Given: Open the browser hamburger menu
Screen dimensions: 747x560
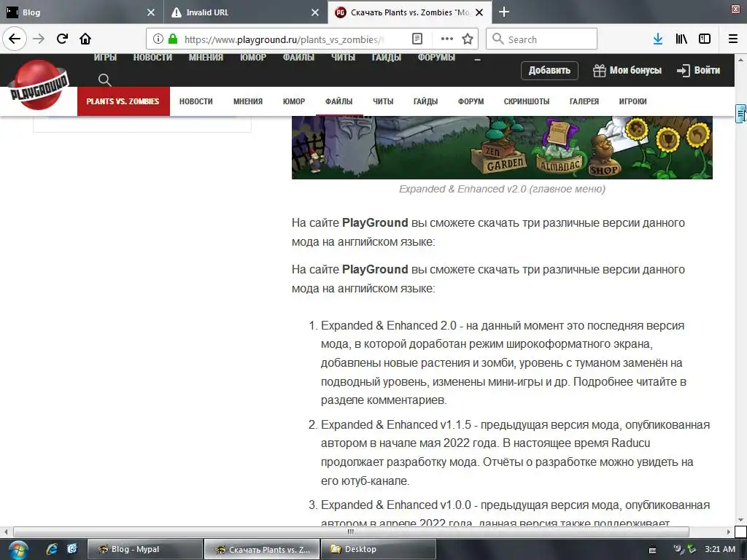Looking at the screenshot, I should 733,39.
